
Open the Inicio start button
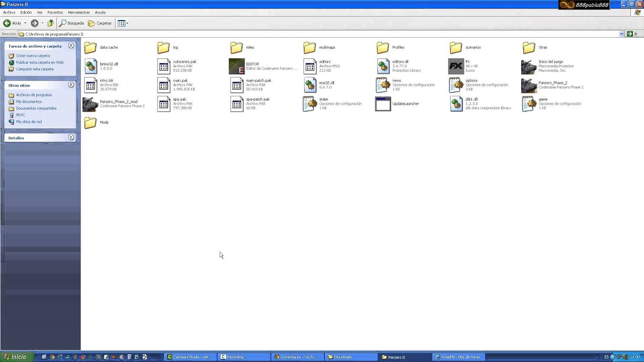point(17,357)
